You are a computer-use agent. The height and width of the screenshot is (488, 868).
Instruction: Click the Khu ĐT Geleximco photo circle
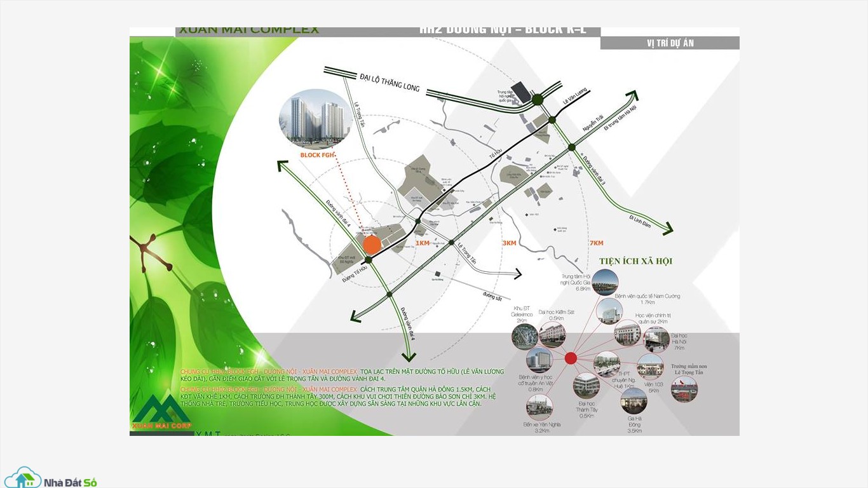point(525,337)
